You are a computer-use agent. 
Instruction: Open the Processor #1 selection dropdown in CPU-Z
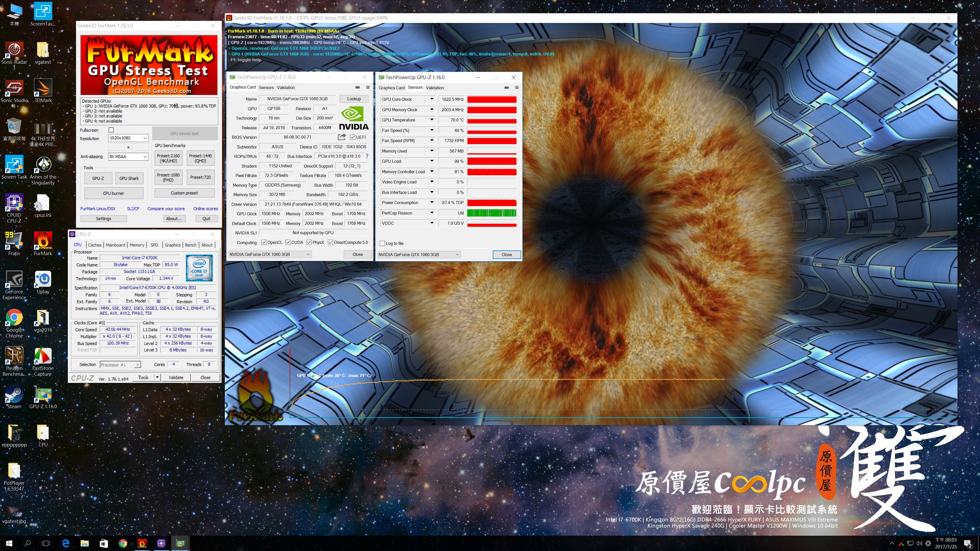pos(120,365)
